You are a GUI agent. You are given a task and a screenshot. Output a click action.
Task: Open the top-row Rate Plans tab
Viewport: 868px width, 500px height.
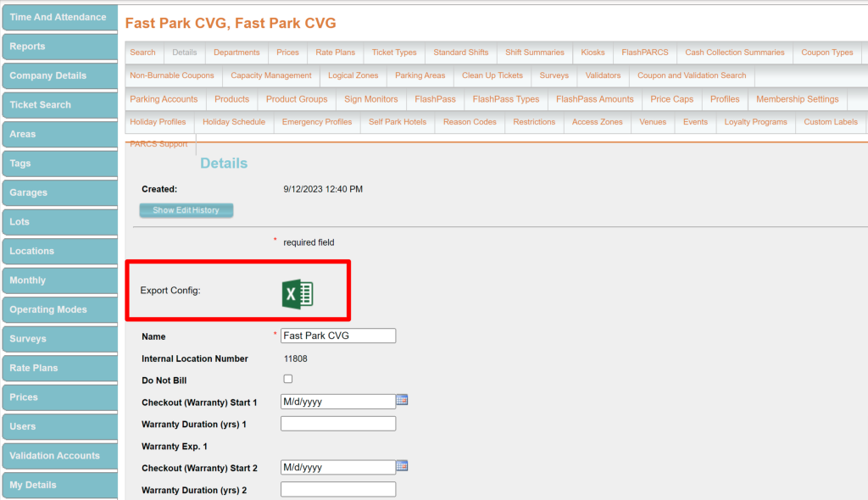(x=336, y=53)
